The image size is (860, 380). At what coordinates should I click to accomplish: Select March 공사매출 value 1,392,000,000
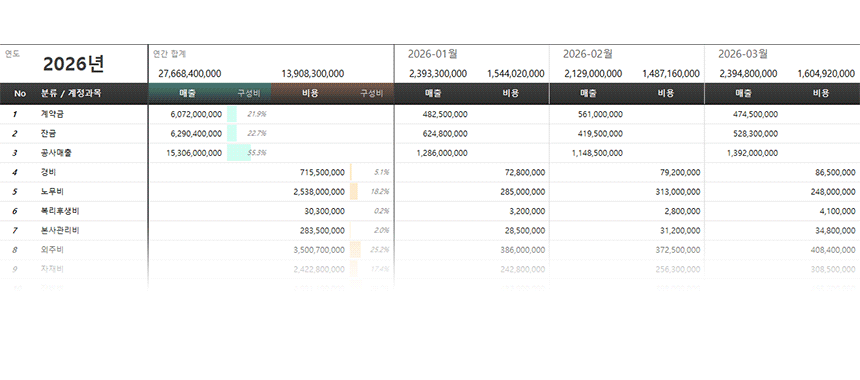point(752,153)
